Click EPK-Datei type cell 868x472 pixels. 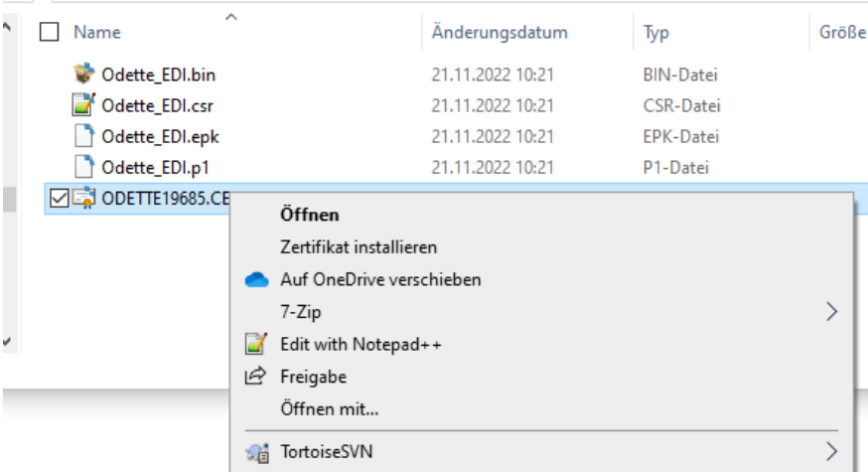point(681,137)
